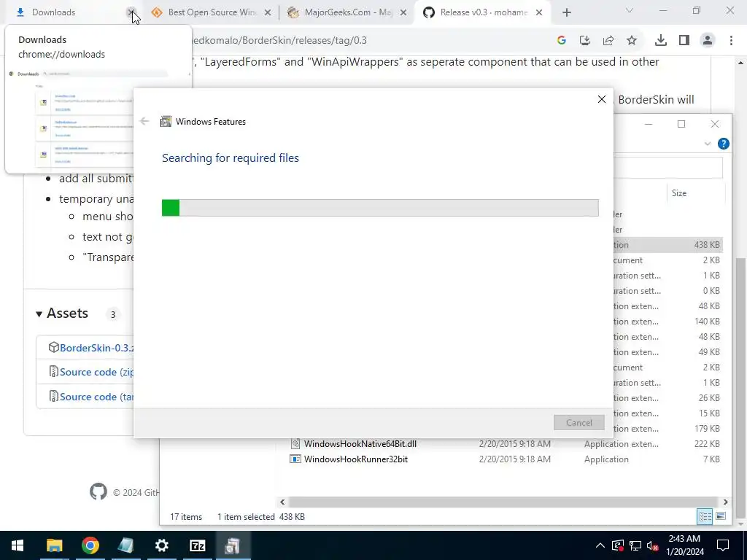This screenshot has width=747, height=560.
Task: Click the back arrow in Windows Features
Action: [144, 122]
